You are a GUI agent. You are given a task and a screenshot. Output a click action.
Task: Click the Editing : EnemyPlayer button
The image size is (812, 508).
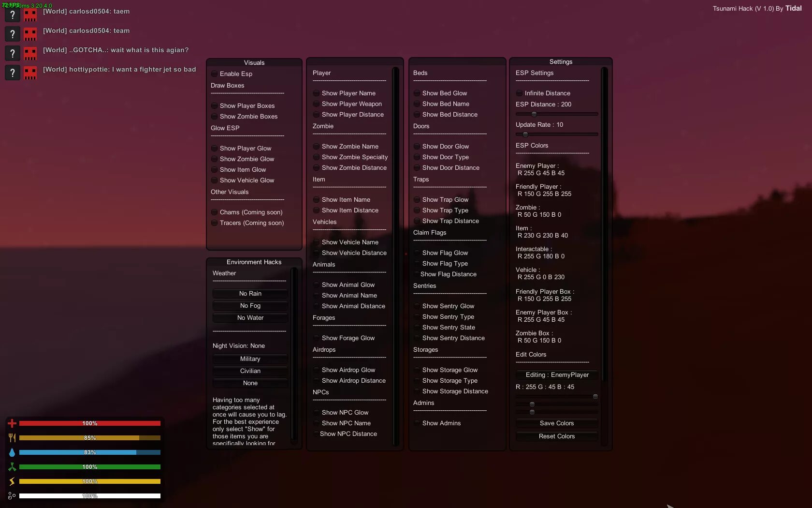click(557, 374)
